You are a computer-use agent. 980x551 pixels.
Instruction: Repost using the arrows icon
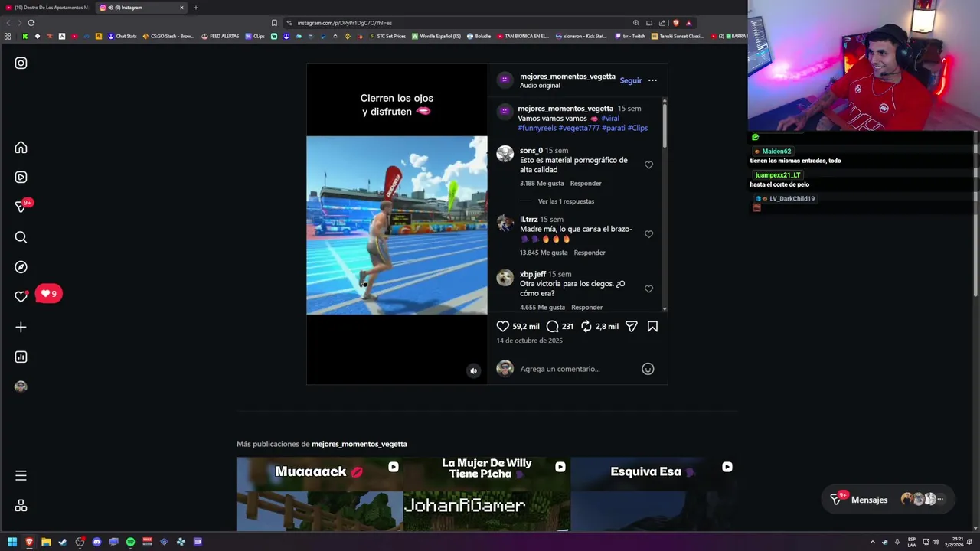(x=586, y=326)
